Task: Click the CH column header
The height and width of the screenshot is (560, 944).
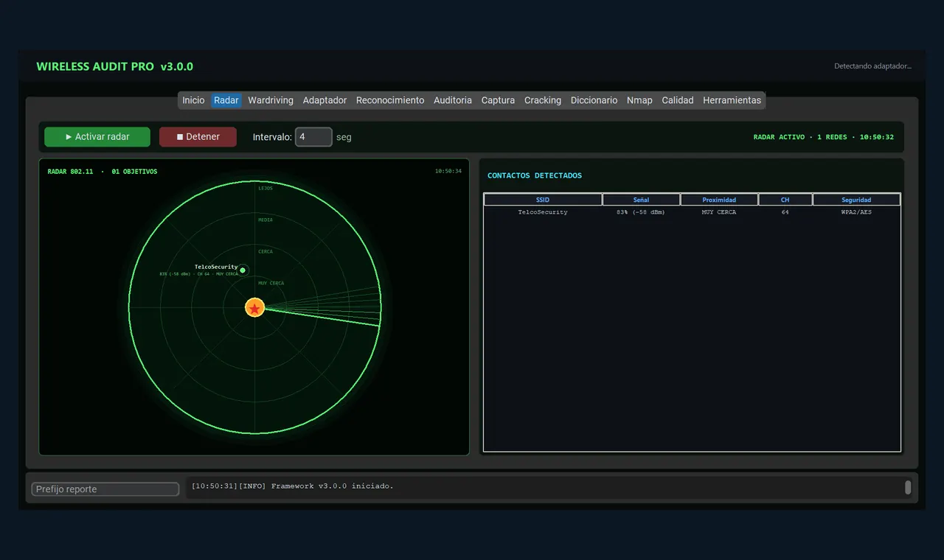Action: 785,200
